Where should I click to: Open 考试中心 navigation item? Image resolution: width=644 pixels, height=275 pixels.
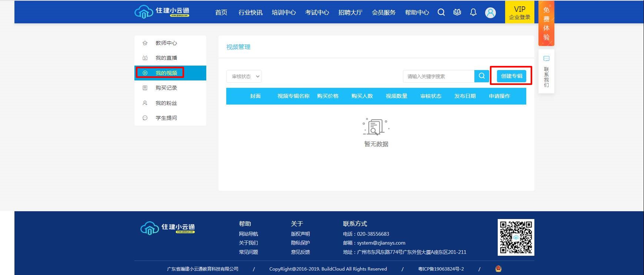click(317, 13)
